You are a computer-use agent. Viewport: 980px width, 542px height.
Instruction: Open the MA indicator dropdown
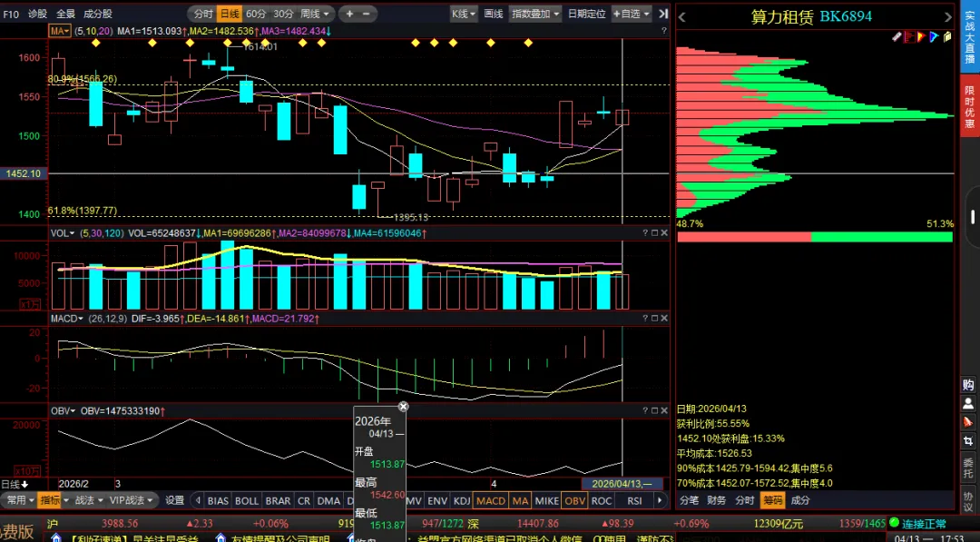click(60, 31)
